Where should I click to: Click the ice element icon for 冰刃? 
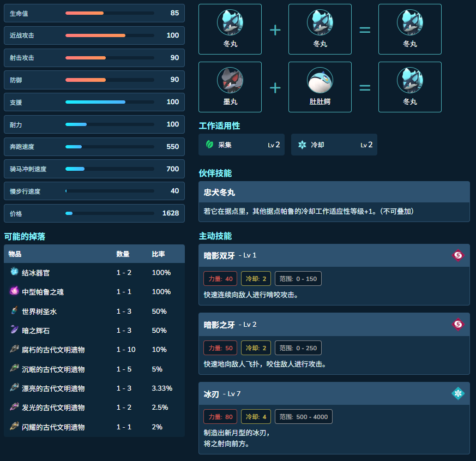tap(458, 393)
